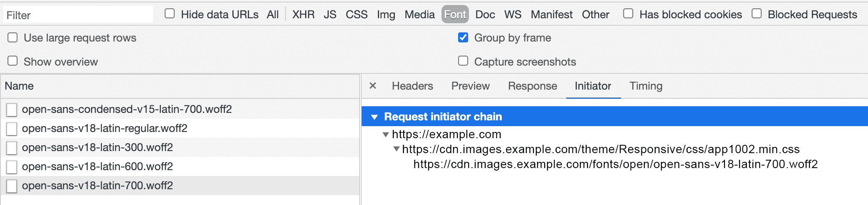Collapse the app1002.min.css initiator node
The width and height of the screenshot is (868, 205).
tap(397, 149)
